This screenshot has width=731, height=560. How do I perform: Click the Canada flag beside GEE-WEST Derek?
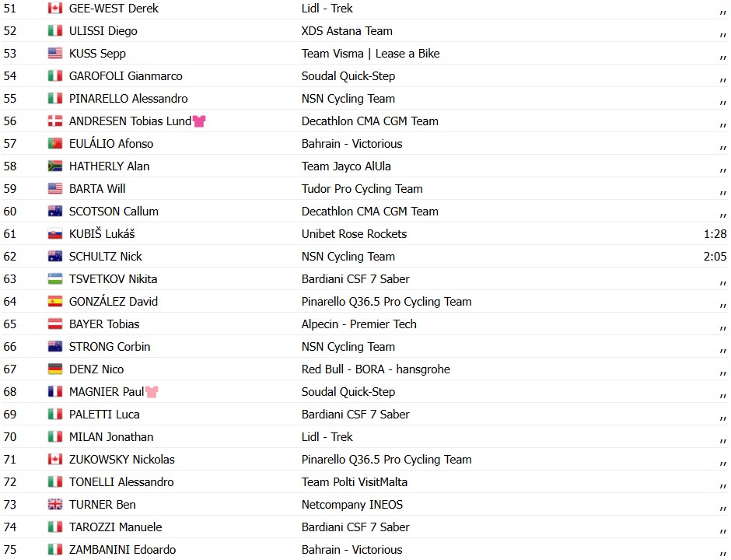55,9
